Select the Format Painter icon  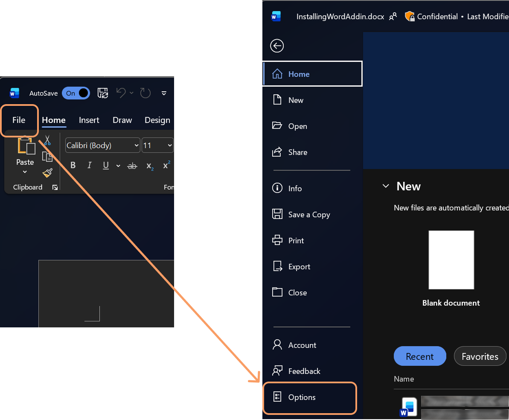[x=47, y=172]
